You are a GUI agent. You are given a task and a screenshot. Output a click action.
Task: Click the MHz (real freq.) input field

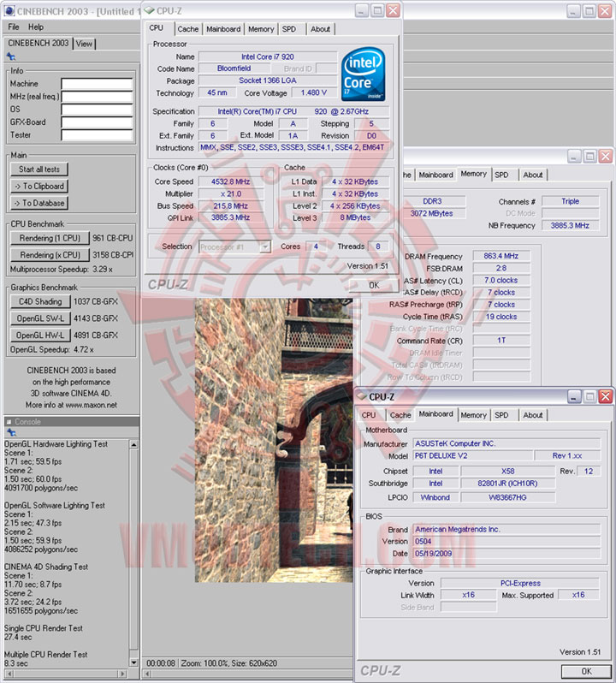[x=97, y=96]
